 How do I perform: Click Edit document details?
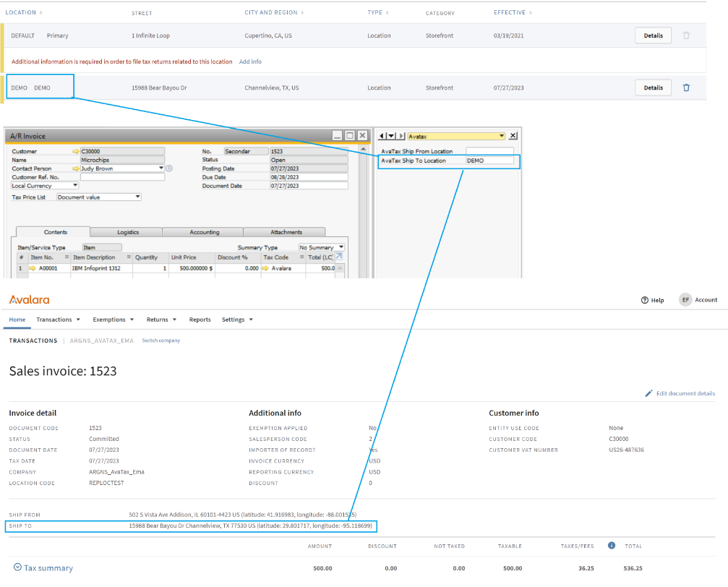point(680,393)
